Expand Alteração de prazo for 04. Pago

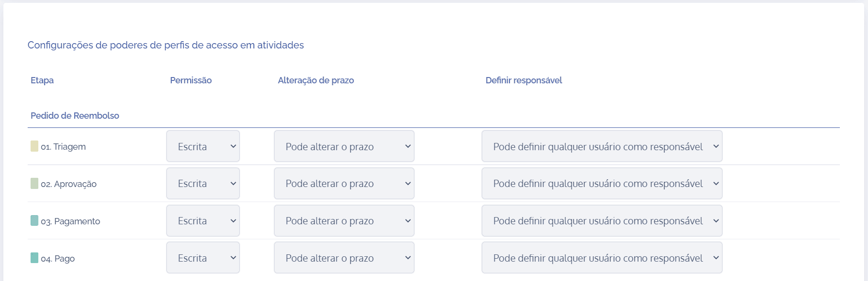click(x=344, y=258)
